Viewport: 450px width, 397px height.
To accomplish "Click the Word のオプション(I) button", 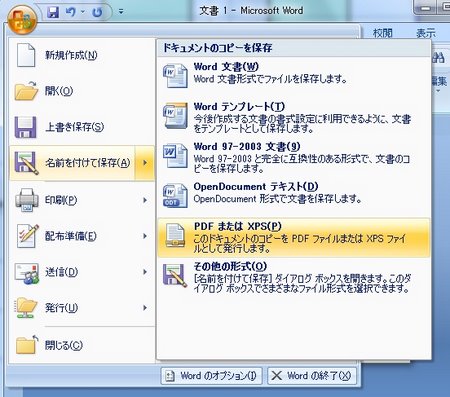I will click(x=211, y=376).
